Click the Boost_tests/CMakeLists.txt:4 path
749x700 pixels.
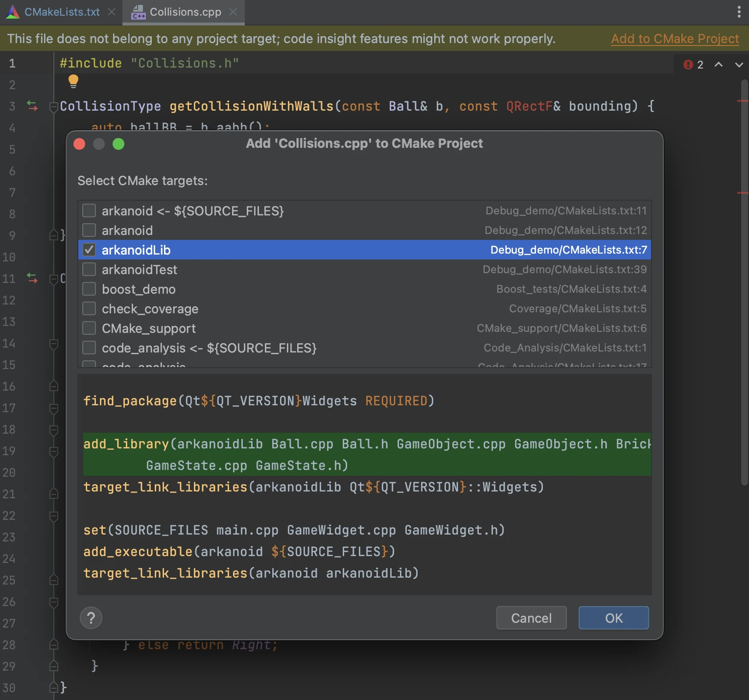tap(571, 289)
